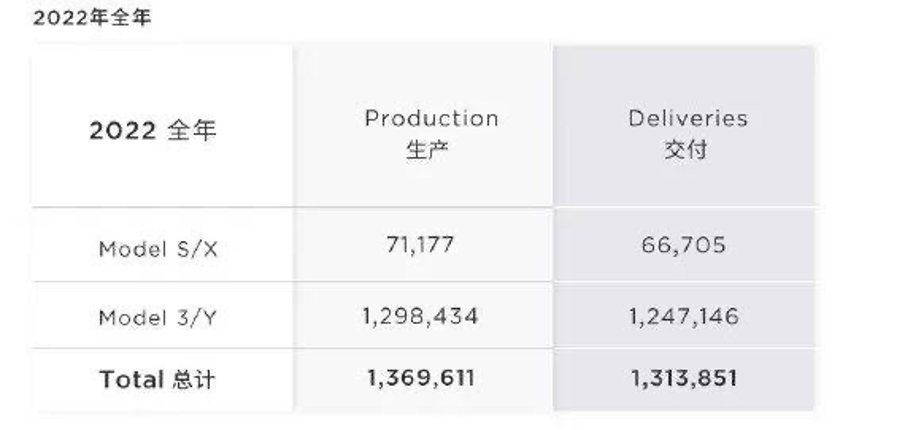Select the Model S/X production value 71,177
Screen dimensions: 905x430
[x=420, y=245]
